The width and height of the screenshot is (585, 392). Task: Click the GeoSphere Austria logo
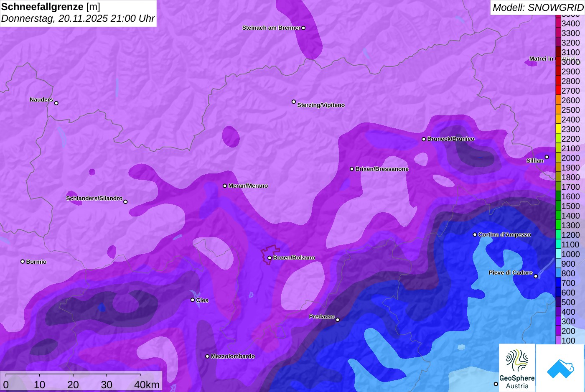point(517,368)
